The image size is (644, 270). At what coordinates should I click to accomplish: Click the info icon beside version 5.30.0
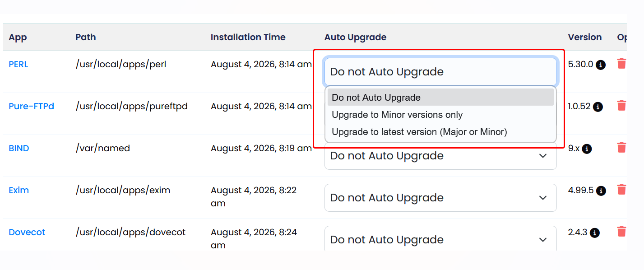point(601,65)
